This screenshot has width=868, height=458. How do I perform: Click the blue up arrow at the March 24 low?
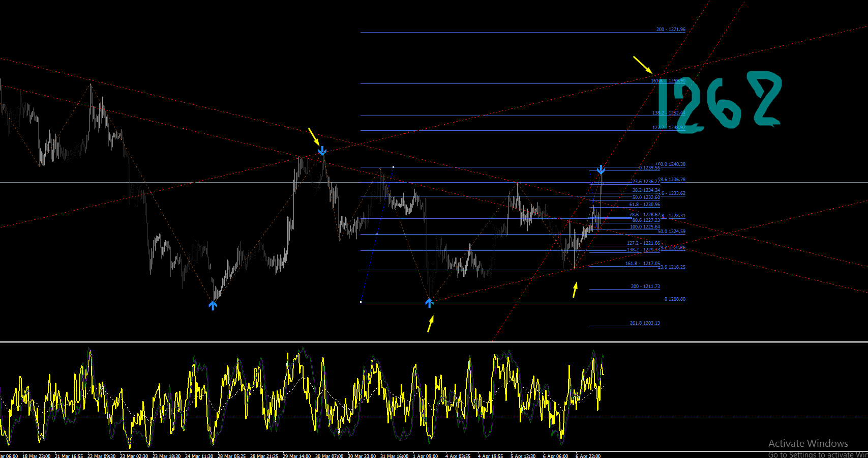click(213, 305)
